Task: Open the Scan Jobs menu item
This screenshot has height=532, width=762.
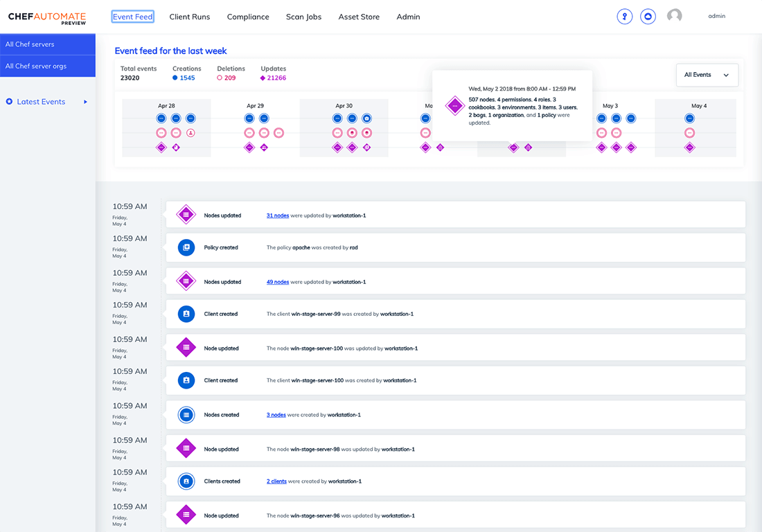Action: tap(303, 17)
